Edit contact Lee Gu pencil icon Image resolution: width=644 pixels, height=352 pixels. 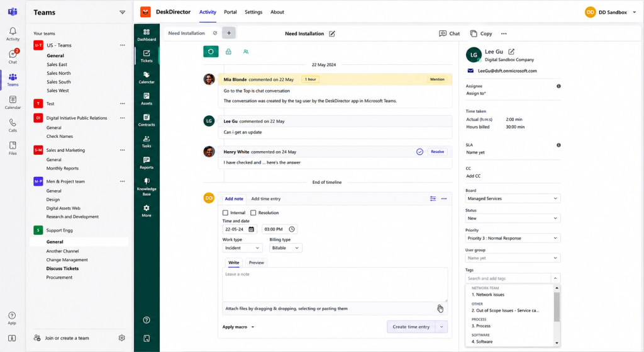click(x=511, y=52)
